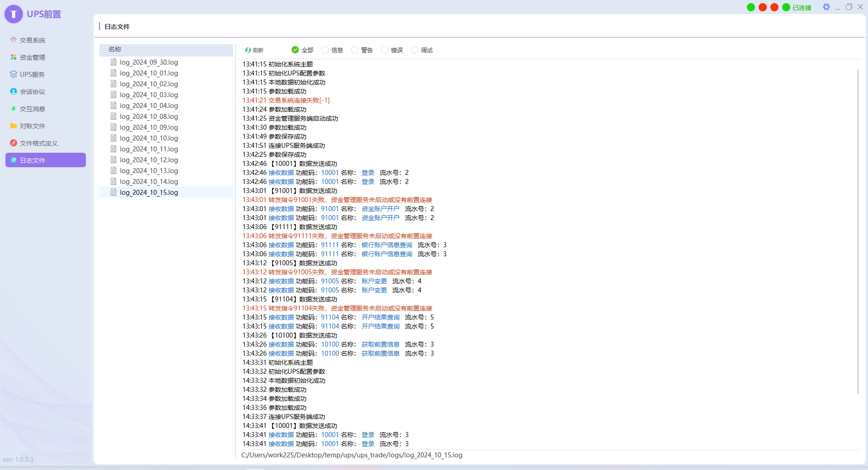Click the file icon of log_2024_10_15.log
The width and height of the screenshot is (868, 470).
[x=114, y=193]
